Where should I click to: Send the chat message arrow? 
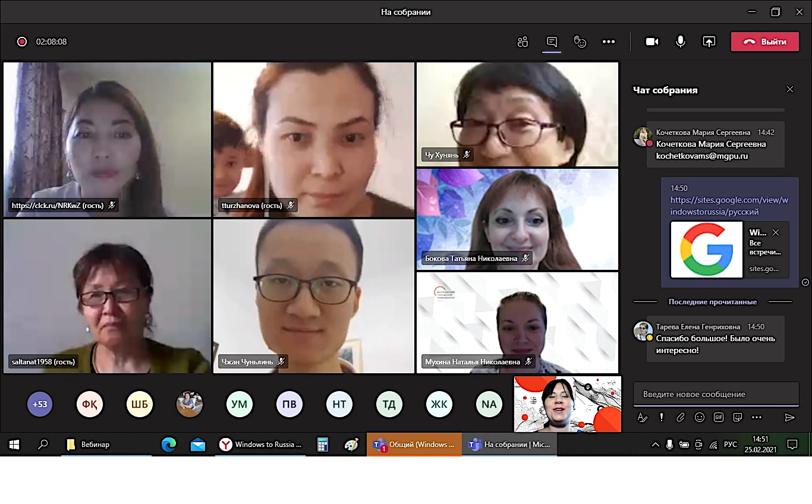point(789,417)
